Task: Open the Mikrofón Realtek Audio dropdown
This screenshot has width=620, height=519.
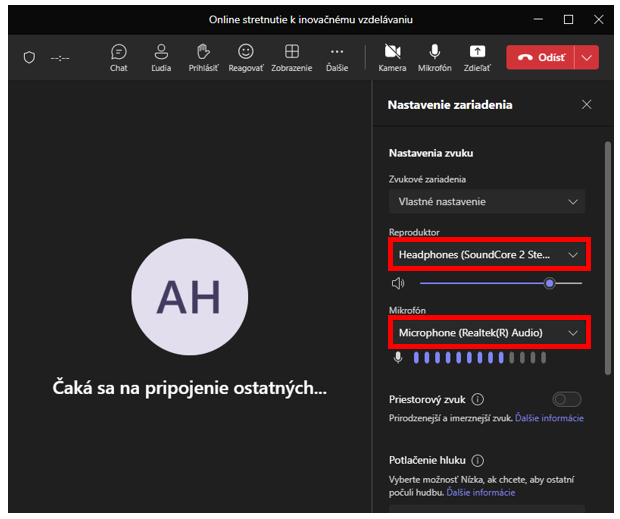Action: tap(489, 333)
